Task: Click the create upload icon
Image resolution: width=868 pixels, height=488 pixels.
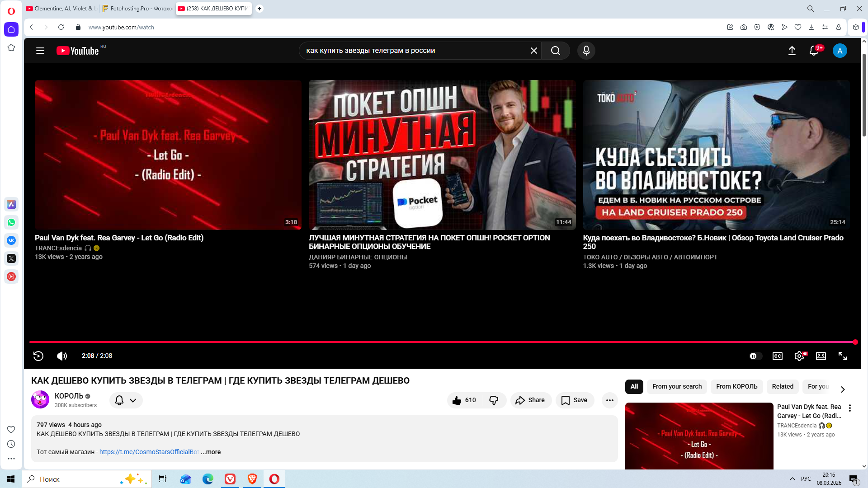Action: [x=792, y=51]
